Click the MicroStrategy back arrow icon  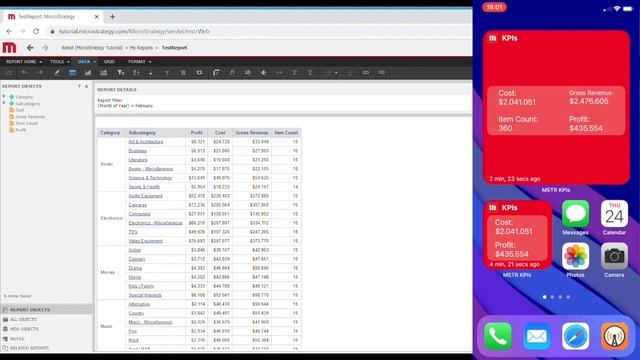click(x=30, y=48)
